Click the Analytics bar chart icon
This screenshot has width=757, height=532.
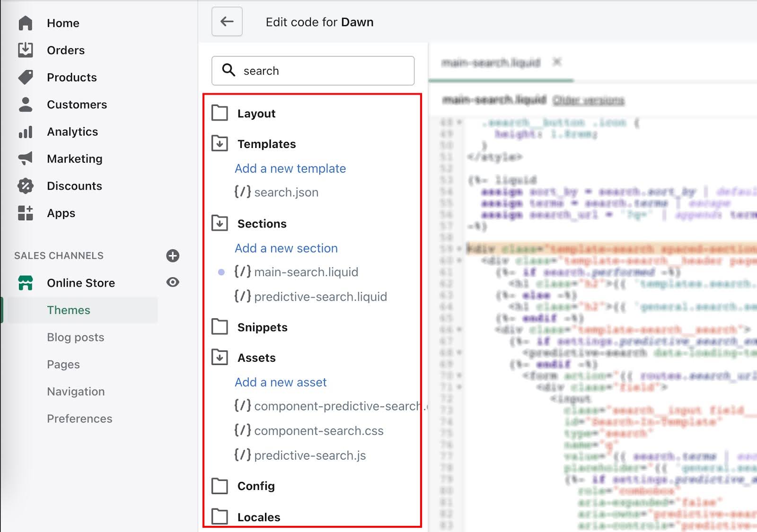point(26,132)
